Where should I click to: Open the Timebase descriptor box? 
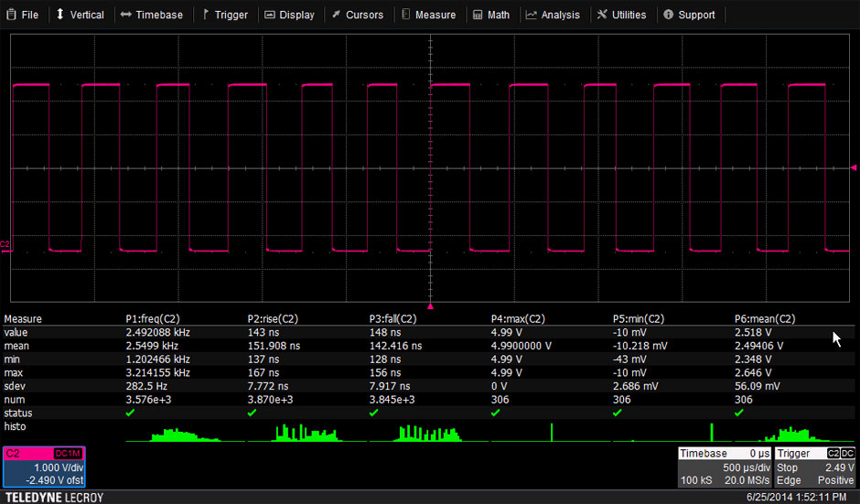[x=725, y=466]
